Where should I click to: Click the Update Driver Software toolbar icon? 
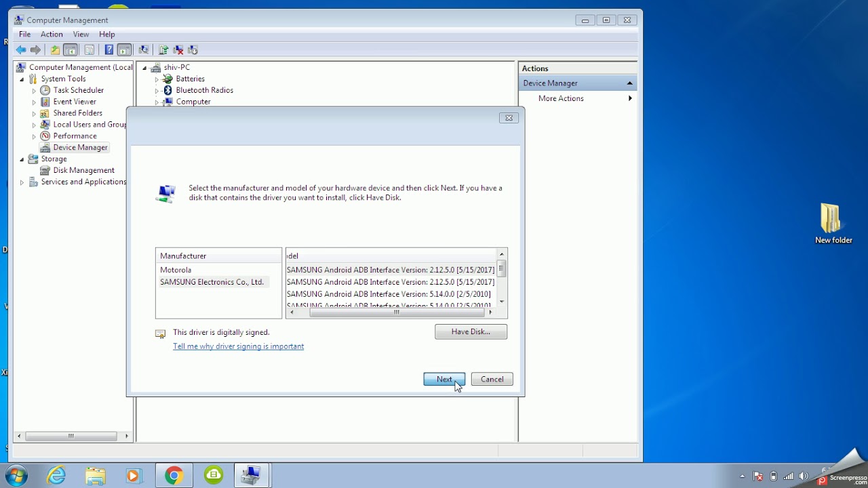tap(163, 49)
